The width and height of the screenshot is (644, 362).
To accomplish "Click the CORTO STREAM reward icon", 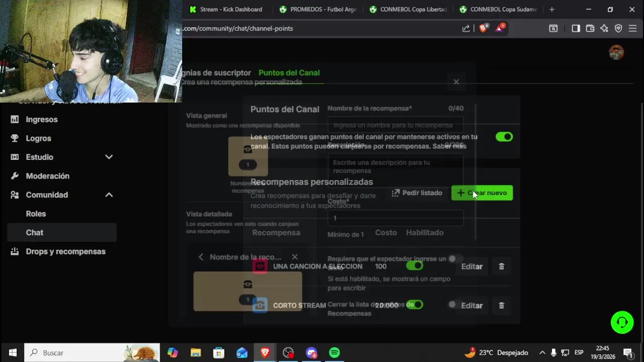I will point(260,305).
